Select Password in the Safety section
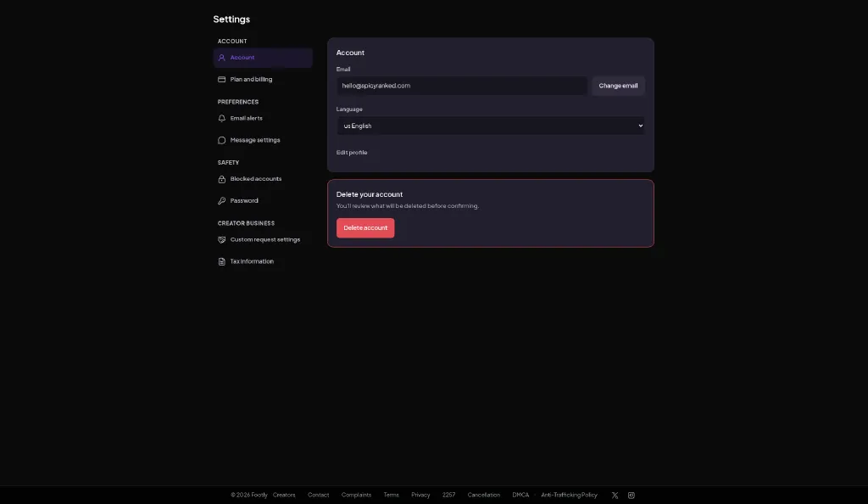Image resolution: width=868 pixels, height=504 pixels. click(x=263, y=200)
